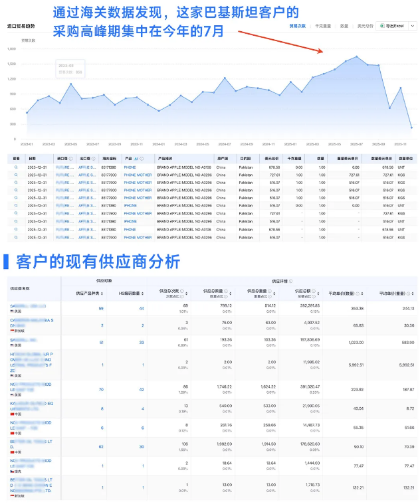
Task: Click the HS code count link 44
Action: click(x=142, y=309)
